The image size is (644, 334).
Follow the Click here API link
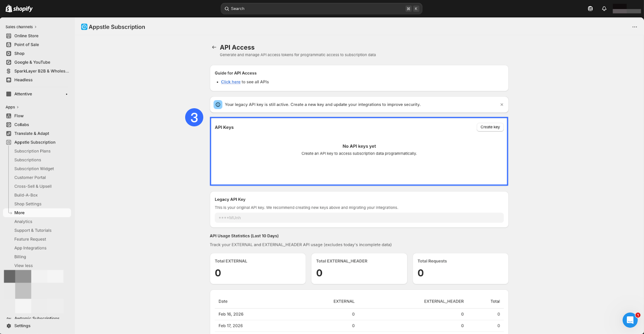(231, 82)
